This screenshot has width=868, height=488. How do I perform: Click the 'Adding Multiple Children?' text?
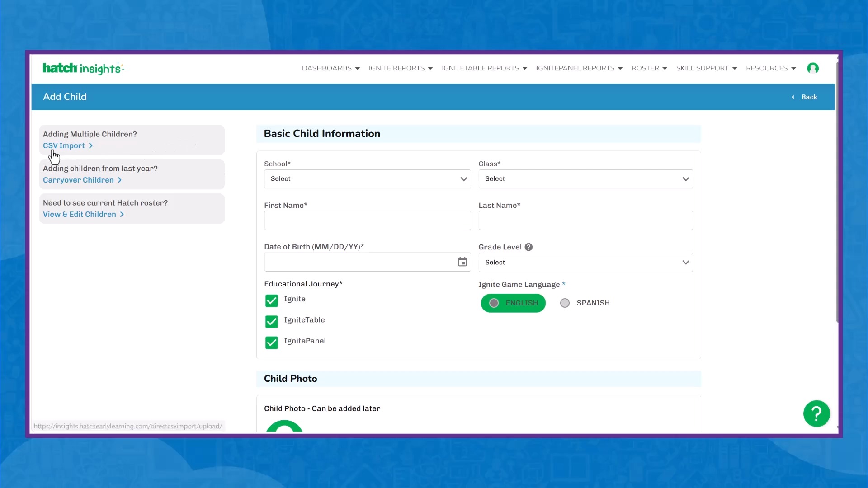[90, 134]
